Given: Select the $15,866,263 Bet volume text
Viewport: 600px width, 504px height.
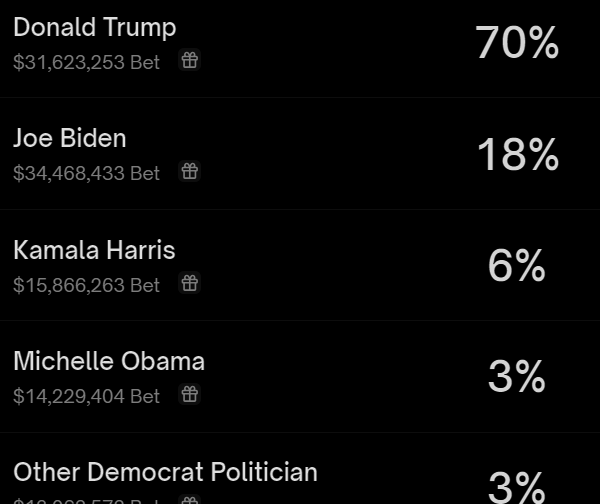Looking at the screenshot, I should (86, 285).
